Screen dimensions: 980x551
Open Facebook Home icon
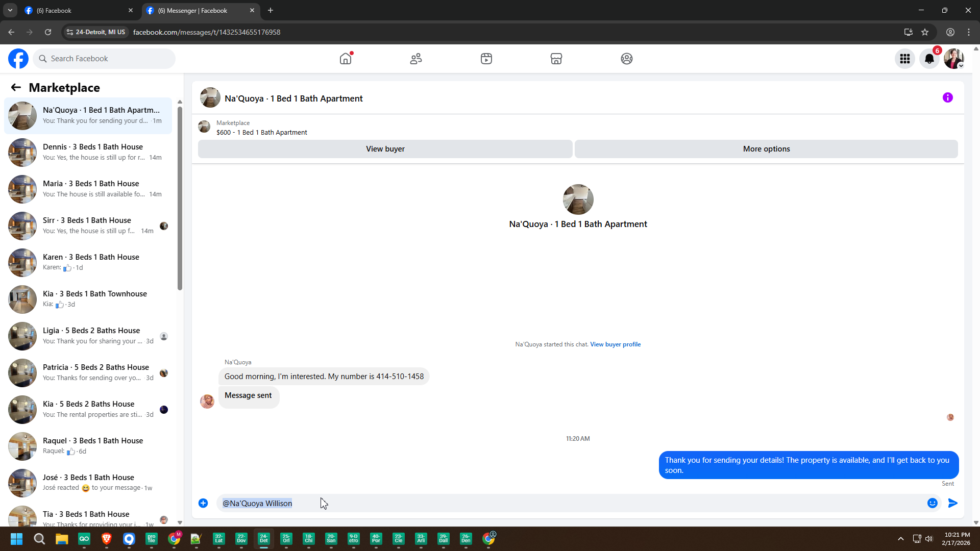(346, 59)
